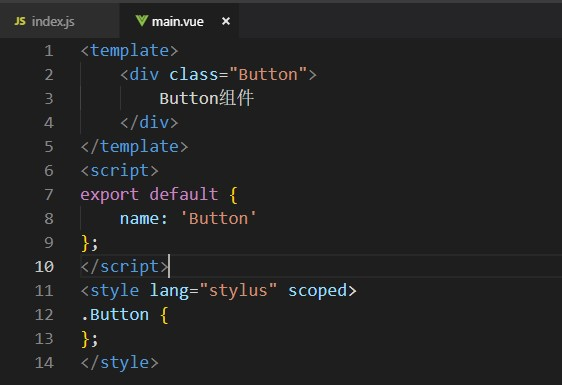Click the div tag name on line 2

pos(144,75)
